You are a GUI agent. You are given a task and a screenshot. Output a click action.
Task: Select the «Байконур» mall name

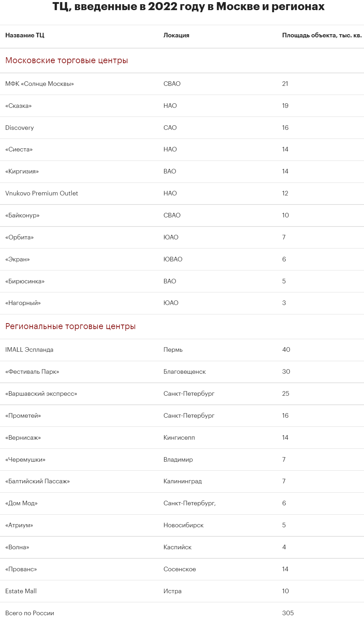tap(22, 215)
